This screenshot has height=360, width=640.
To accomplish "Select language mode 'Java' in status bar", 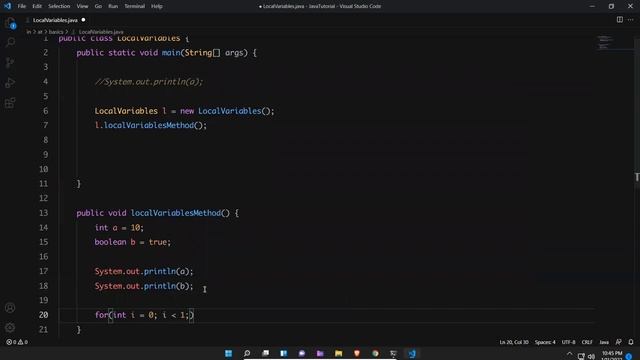I will point(604,342).
